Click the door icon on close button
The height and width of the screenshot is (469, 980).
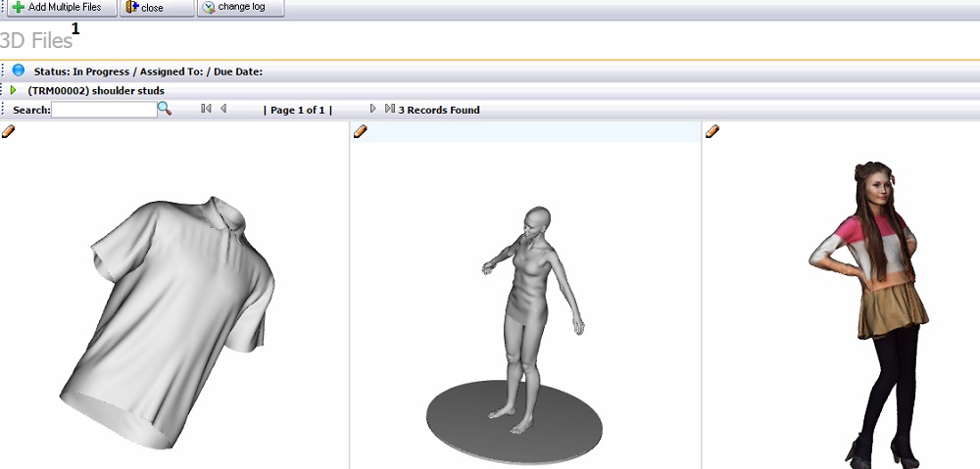[x=132, y=7]
